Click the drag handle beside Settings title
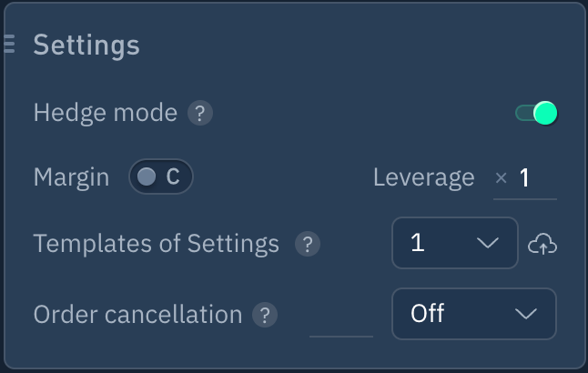Screen dimensions: 588x373 9,44
